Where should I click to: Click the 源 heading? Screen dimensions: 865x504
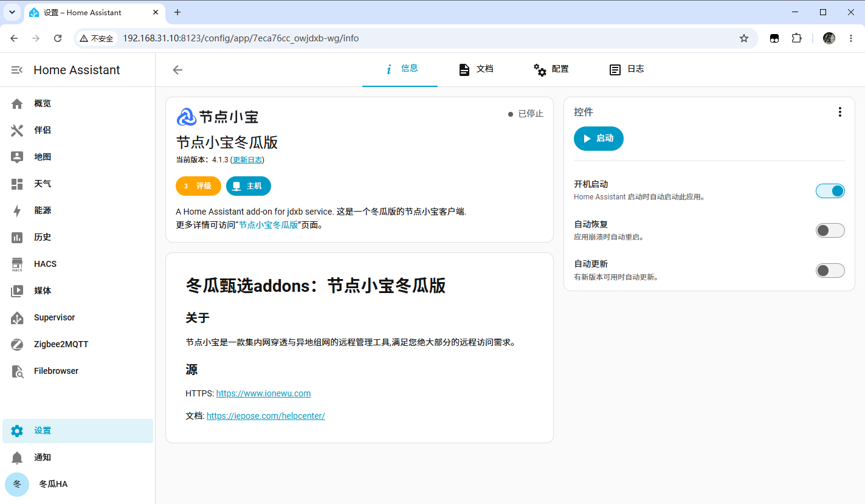pos(191,370)
